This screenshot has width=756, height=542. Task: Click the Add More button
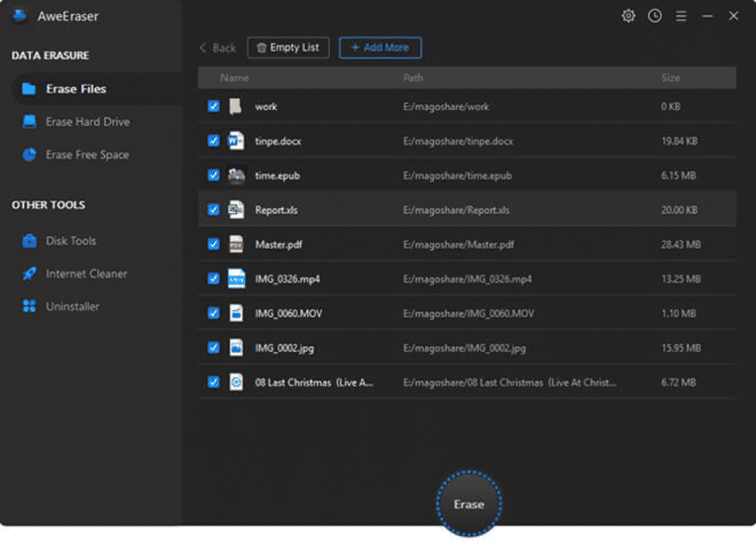380,48
